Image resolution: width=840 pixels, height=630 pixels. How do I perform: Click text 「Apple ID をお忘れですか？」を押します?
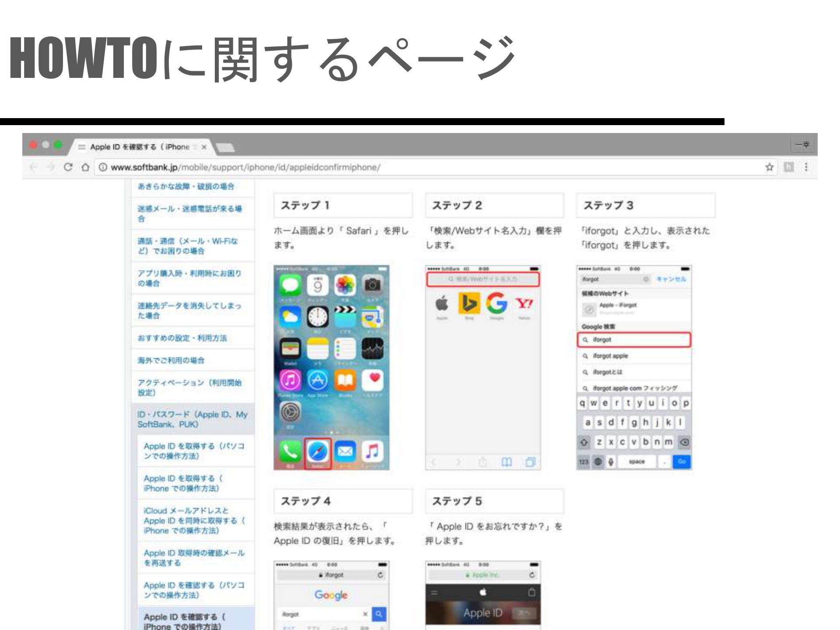[x=493, y=533]
